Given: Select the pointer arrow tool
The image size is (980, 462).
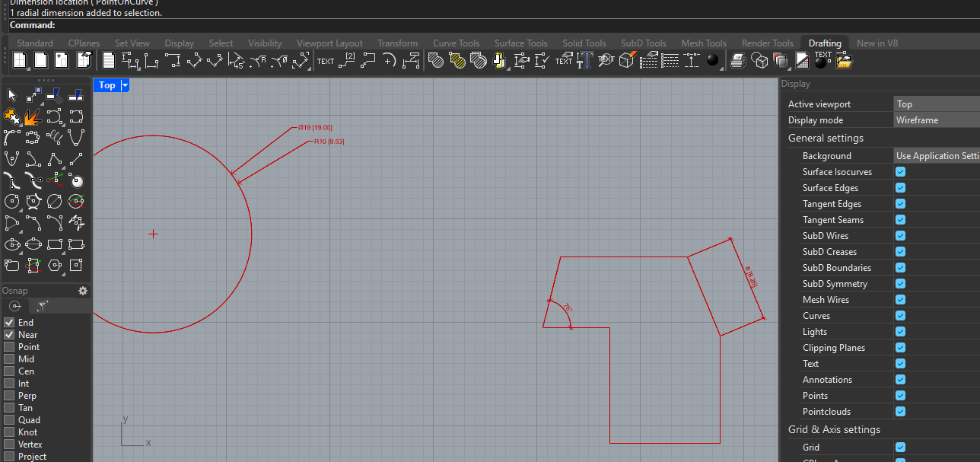Looking at the screenshot, I should point(11,95).
